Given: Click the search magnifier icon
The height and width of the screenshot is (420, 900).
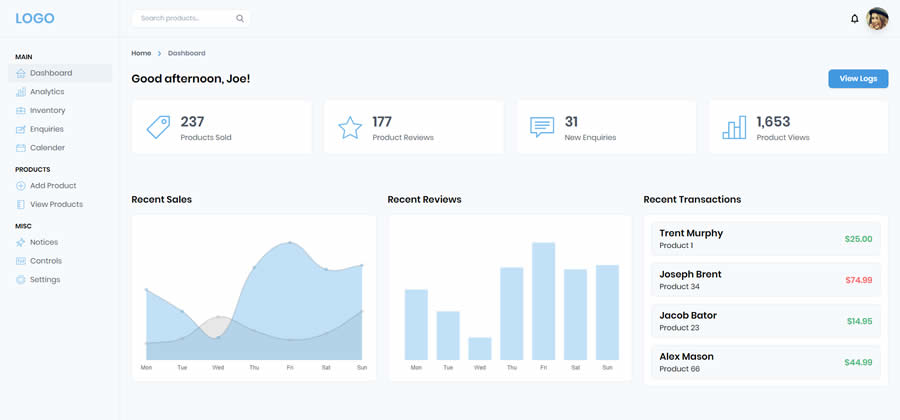Looking at the screenshot, I should [x=240, y=19].
